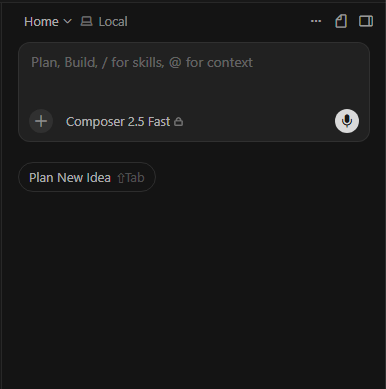Click the Plan New Idea button
The height and width of the screenshot is (389, 386).
coord(87,177)
